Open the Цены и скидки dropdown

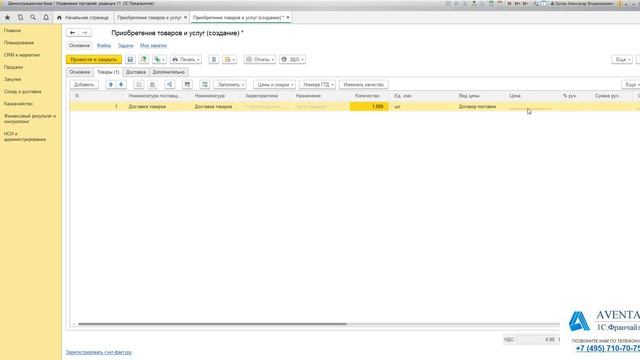[x=274, y=84]
